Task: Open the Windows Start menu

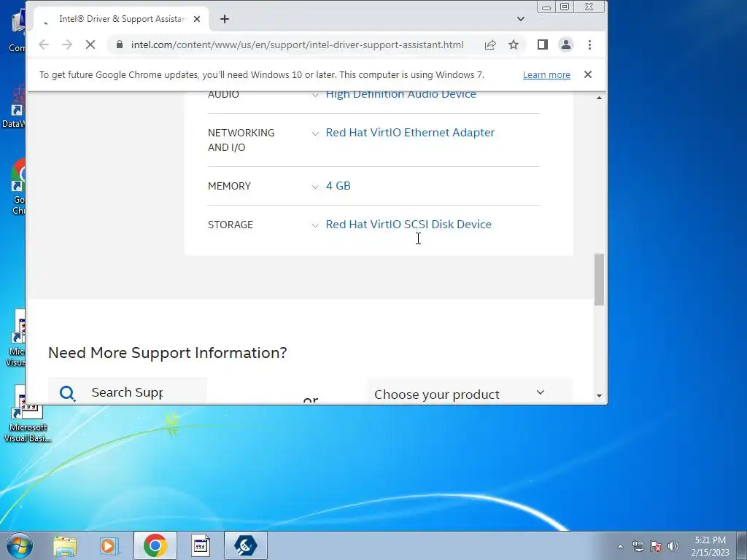Action: click(x=19, y=545)
